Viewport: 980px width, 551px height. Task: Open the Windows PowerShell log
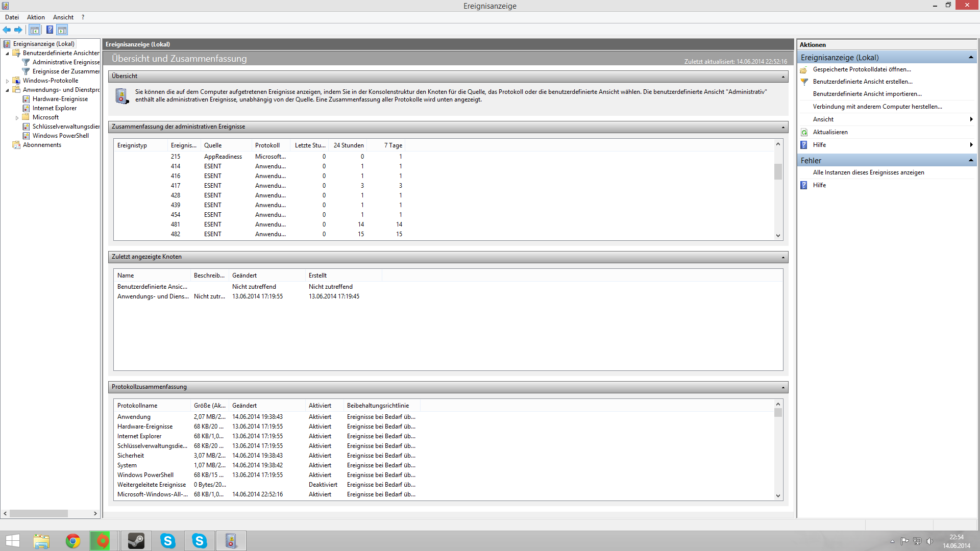point(60,136)
